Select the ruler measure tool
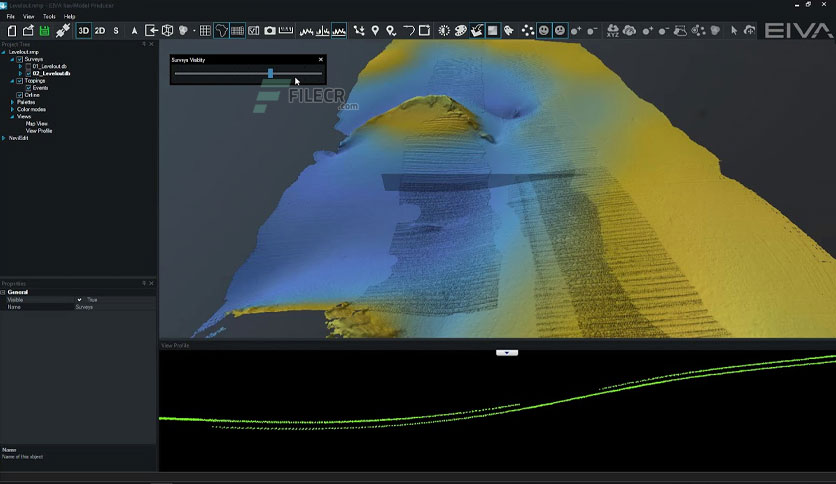The image size is (836, 484). pyautogui.click(x=286, y=30)
